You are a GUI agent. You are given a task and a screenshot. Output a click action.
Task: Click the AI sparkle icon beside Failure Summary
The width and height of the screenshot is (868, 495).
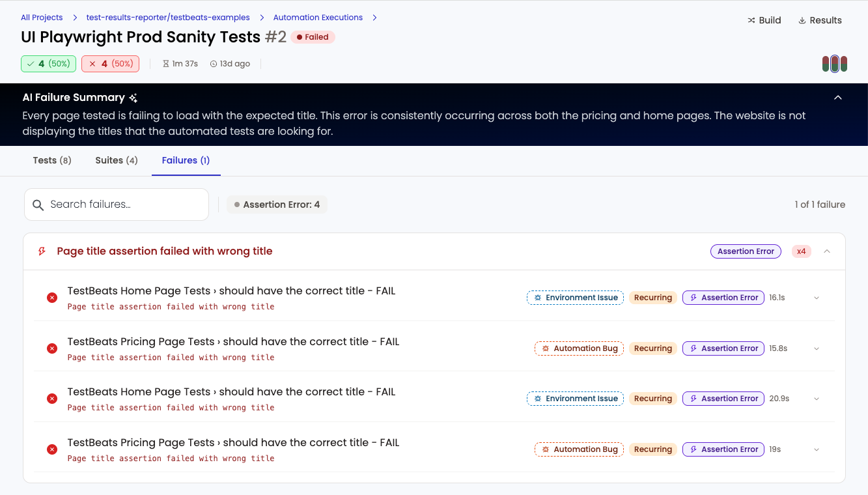[x=133, y=98]
